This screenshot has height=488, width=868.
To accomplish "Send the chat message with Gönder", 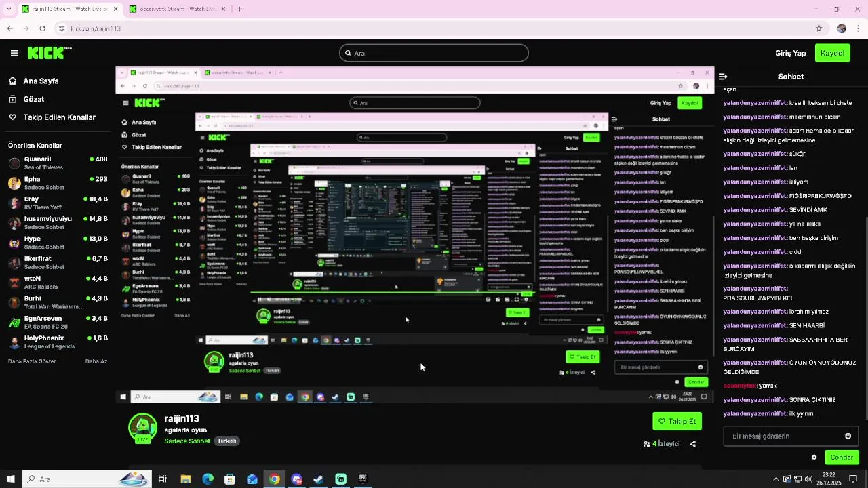I will point(842,457).
